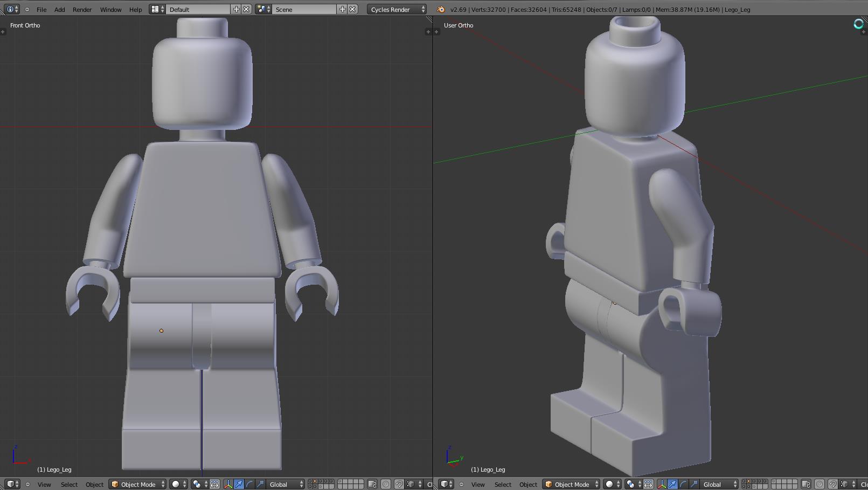Image resolution: width=868 pixels, height=490 pixels.
Task: Toggle 3D manipulator widget in left viewport
Action: (x=228, y=484)
